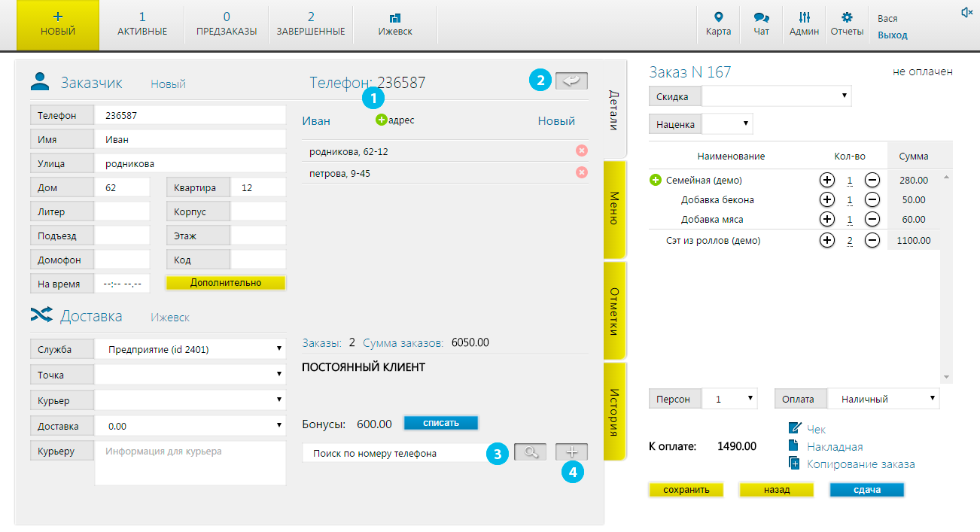The height and width of the screenshot is (532, 980).
Task: Click the сохранить save button
Action: pyautogui.click(x=686, y=490)
